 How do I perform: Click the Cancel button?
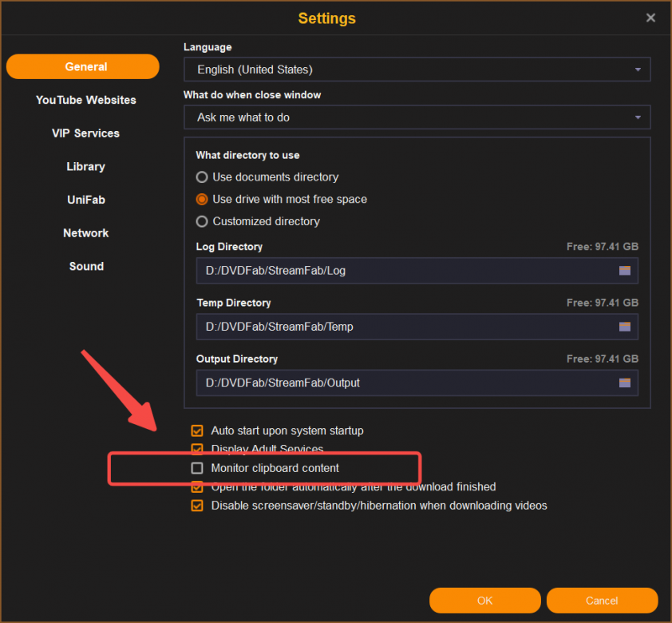pos(602,601)
